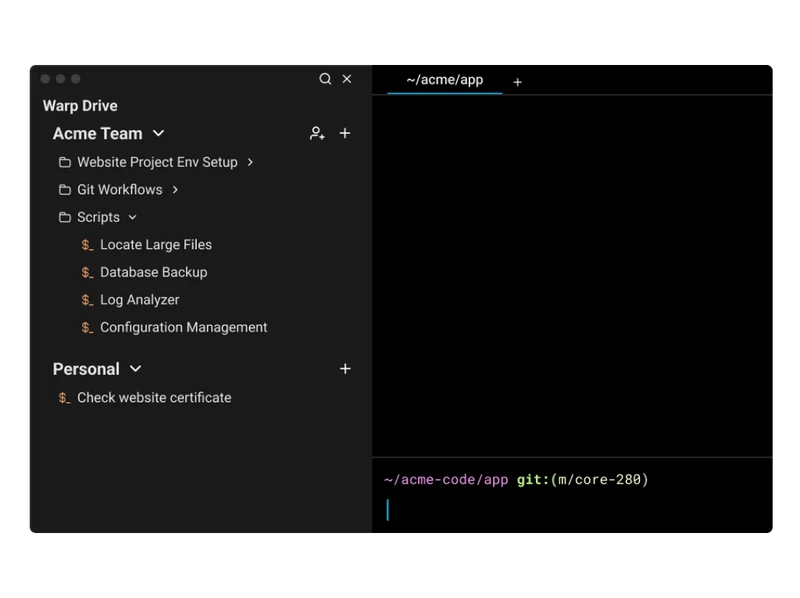
Task: Collapse the Personal section chevron
Action: point(135,369)
